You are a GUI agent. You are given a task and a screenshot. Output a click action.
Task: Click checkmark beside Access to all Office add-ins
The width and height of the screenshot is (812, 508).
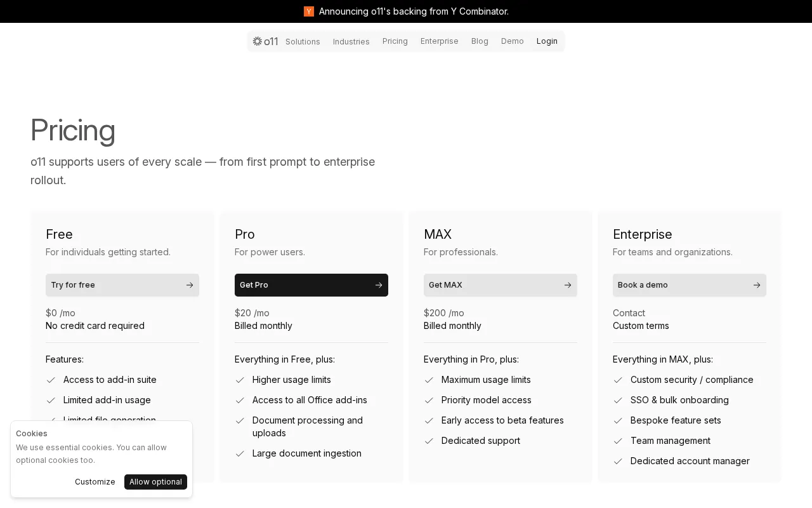tap(240, 401)
